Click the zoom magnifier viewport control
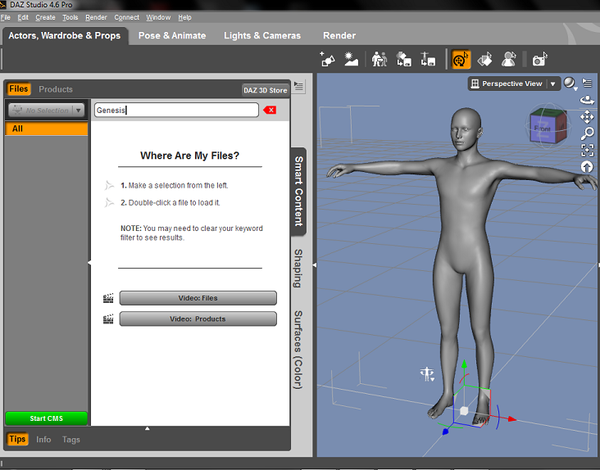Viewport: 600px width, 470px height. (587, 133)
